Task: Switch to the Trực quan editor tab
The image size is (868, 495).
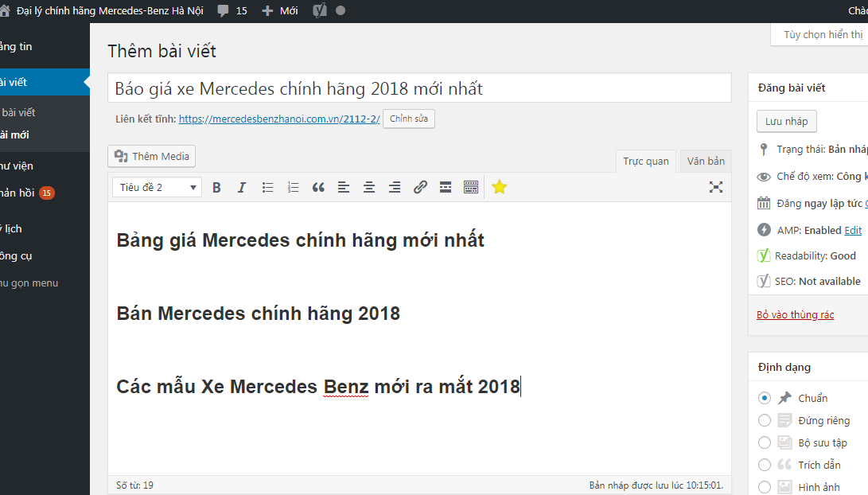Action: (x=646, y=161)
